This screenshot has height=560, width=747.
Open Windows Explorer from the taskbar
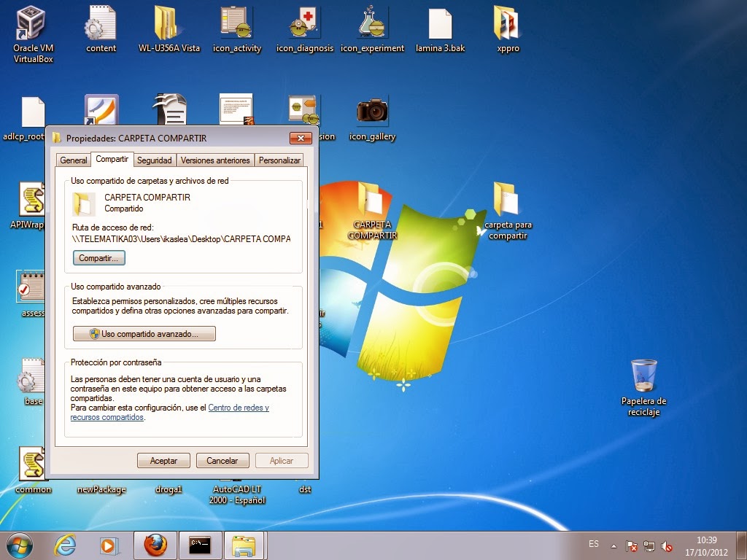[244, 545]
